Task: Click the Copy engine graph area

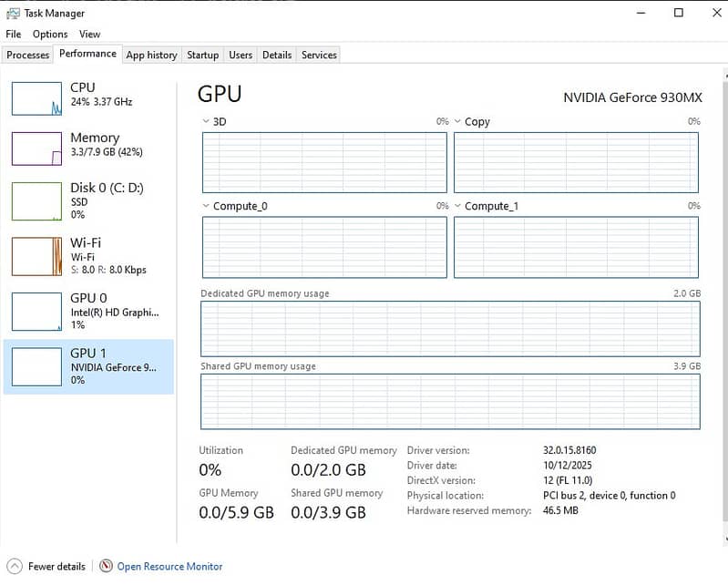Action: coord(576,162)
